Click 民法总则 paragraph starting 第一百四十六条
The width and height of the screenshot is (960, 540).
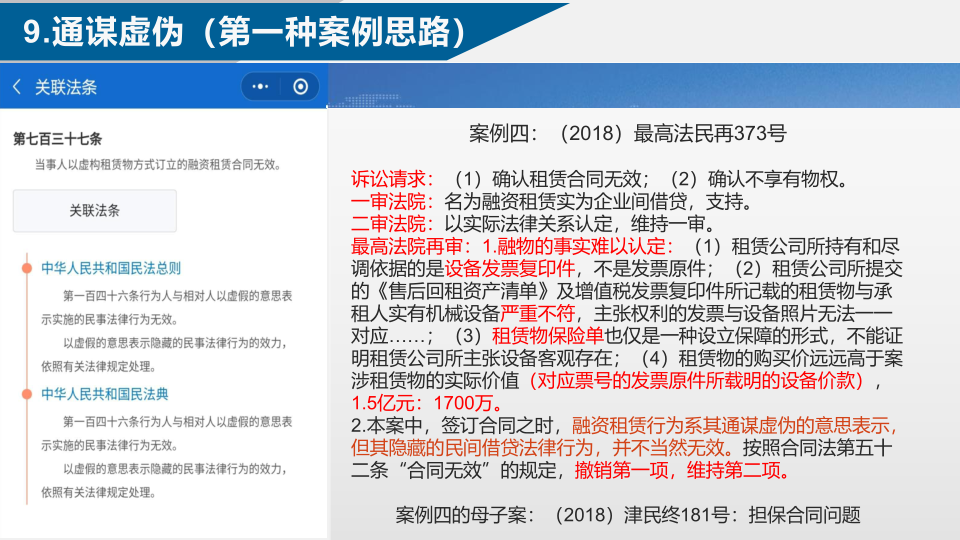167,307
